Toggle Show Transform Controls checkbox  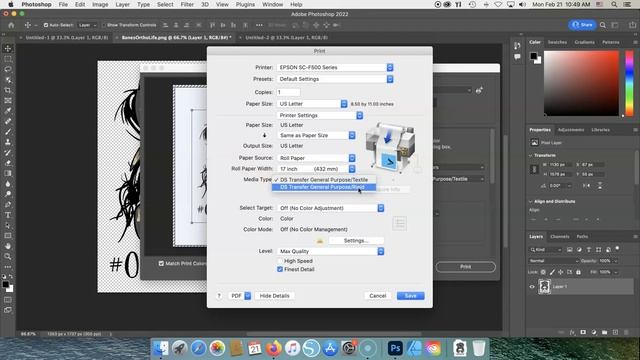pos(104,25)
